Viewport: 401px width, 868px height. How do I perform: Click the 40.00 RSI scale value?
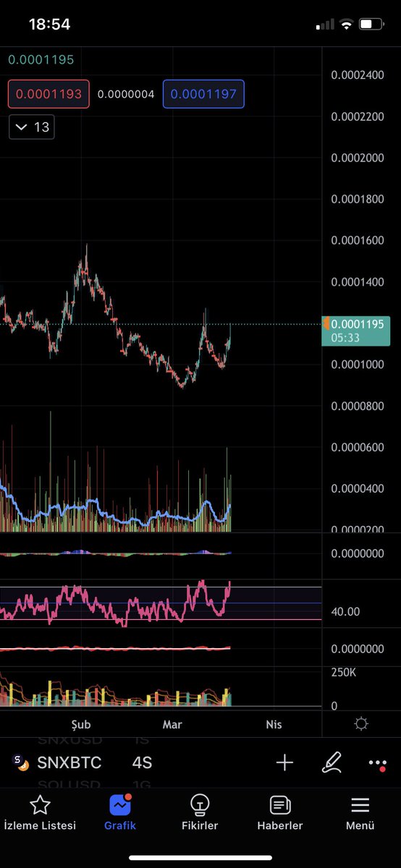(346, 612)
